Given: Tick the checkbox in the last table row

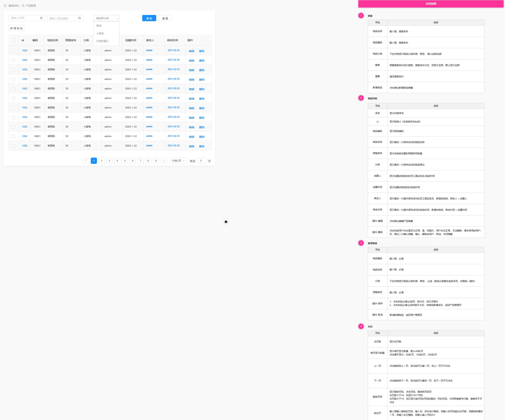Looking at the screenshot, I should pyautogui.click(x=13, y=146).
